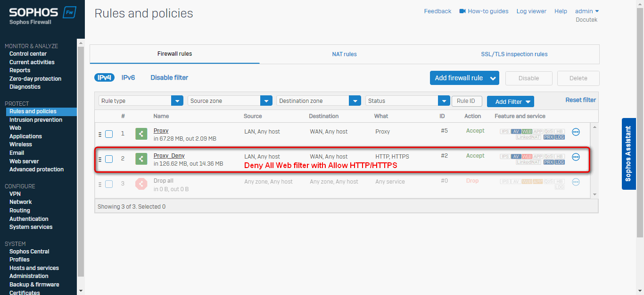Click the Disable button
The height and width of the screenshot is (295, 644).
529,78
